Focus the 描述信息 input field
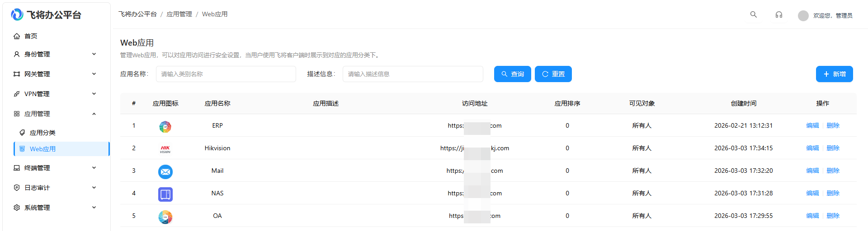The width and height of the screenshot is (868, 231). [x=413, y=74]
